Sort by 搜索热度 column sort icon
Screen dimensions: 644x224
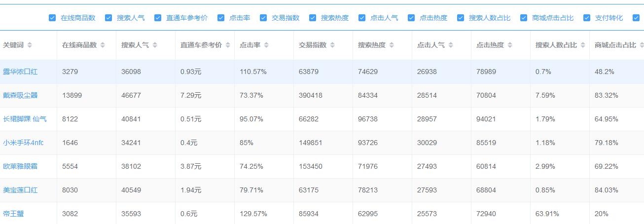tap(392, 45)
